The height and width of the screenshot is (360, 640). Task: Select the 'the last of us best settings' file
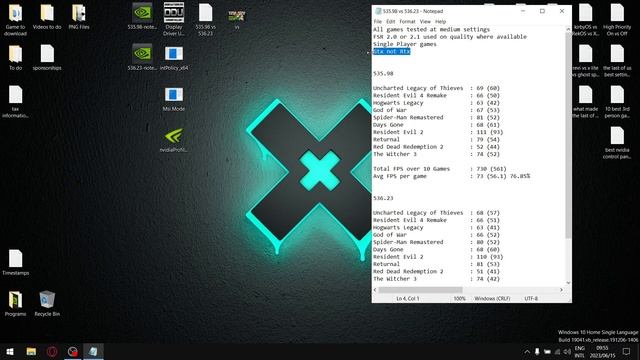click(617, 61)
